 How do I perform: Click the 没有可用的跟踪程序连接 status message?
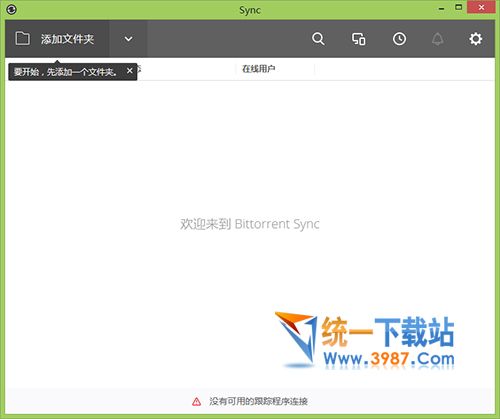pos(258,401)
